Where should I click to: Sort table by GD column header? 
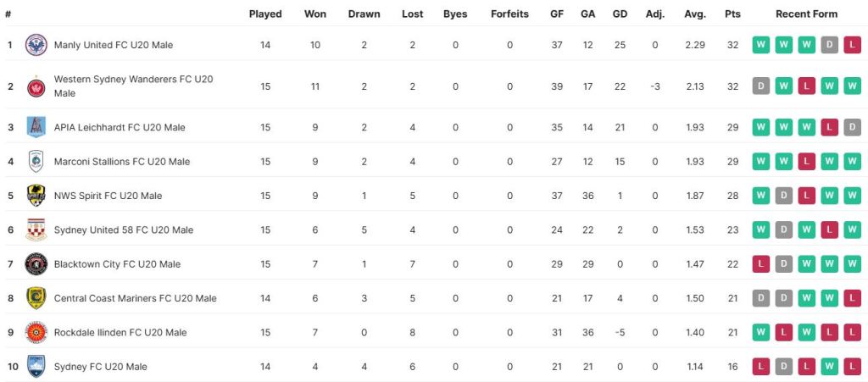(620, 14)
